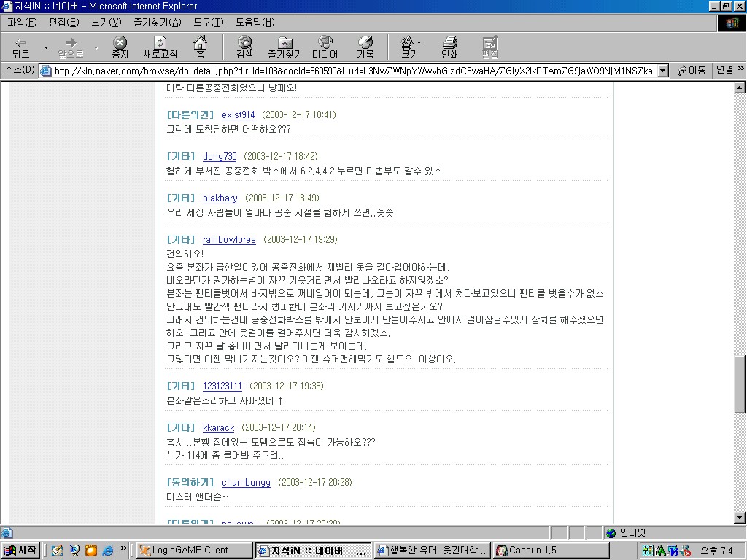The height and width of the screenshot is (560, 747).
Task: Expand the address bar URL dropdown
Action: point(662,71)
